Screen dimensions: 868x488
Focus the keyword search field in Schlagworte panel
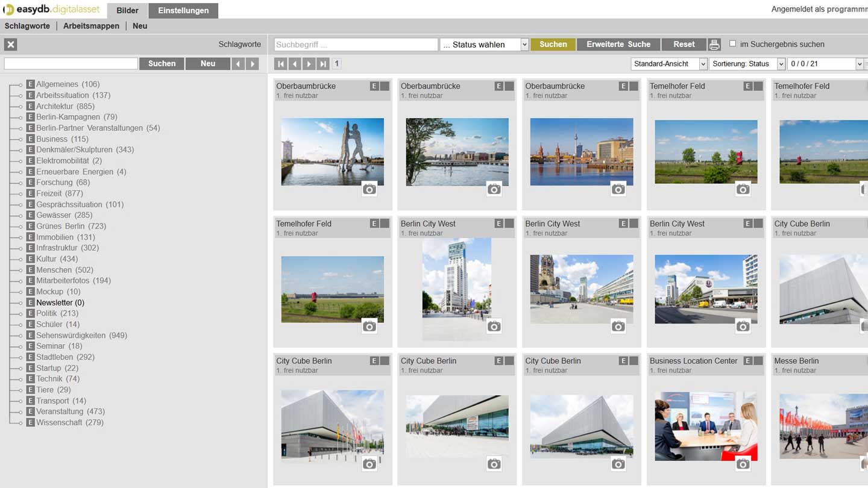[71, 64]
